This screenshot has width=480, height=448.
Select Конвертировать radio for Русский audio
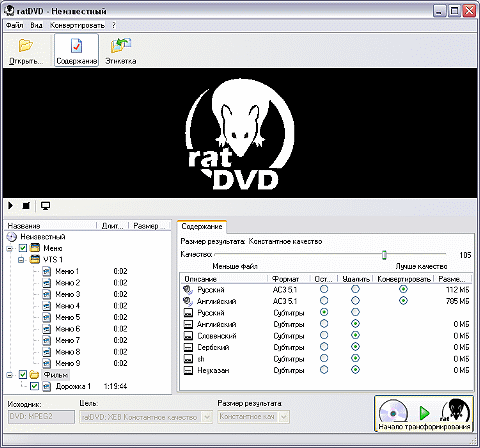tap(403, 289)
